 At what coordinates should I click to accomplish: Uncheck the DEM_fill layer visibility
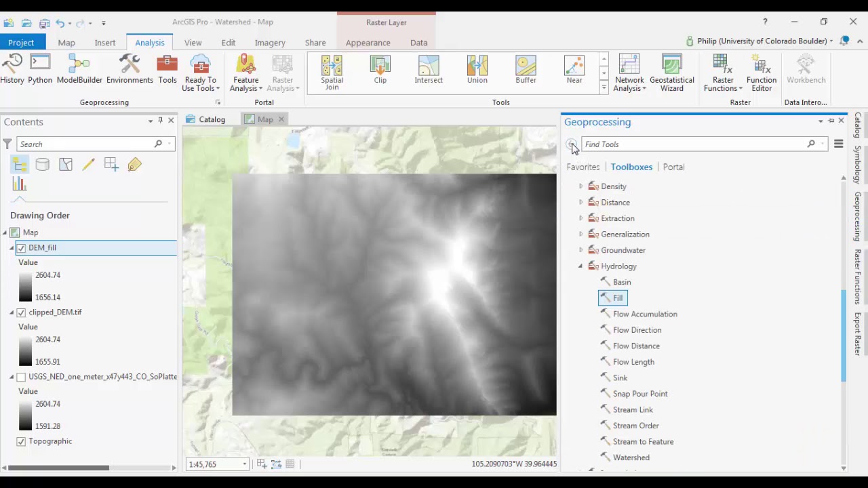21,248
